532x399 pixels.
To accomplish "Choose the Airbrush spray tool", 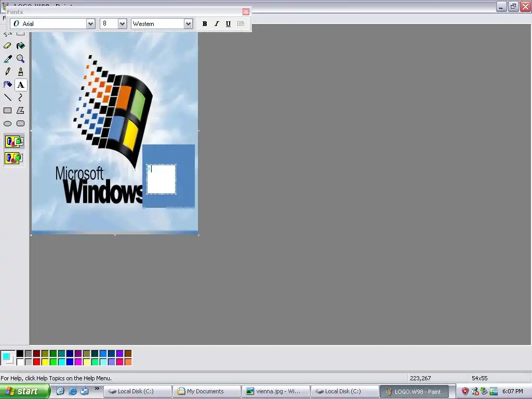I will [x=7, y=85].
